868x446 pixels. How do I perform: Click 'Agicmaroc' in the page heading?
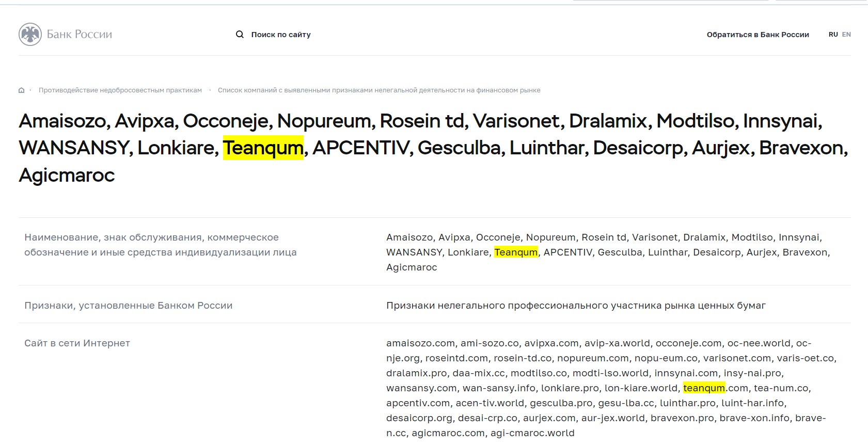tap(67, 175)
